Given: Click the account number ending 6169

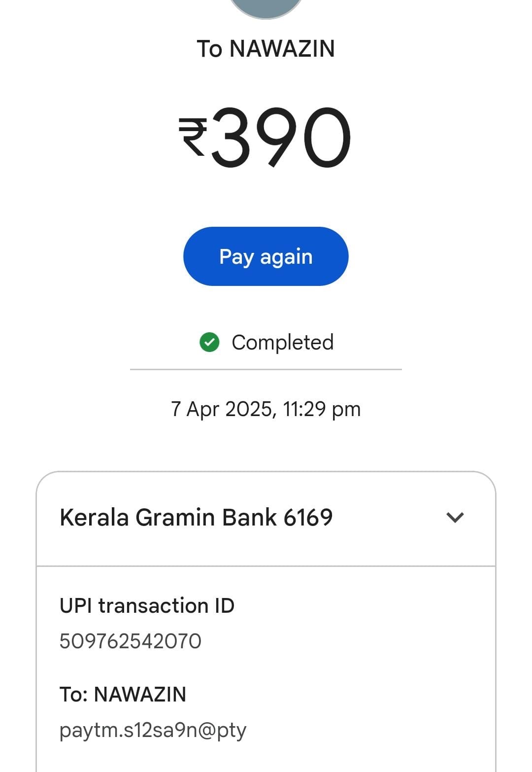Looking at the screenshot, I should (x=308, y=518).
